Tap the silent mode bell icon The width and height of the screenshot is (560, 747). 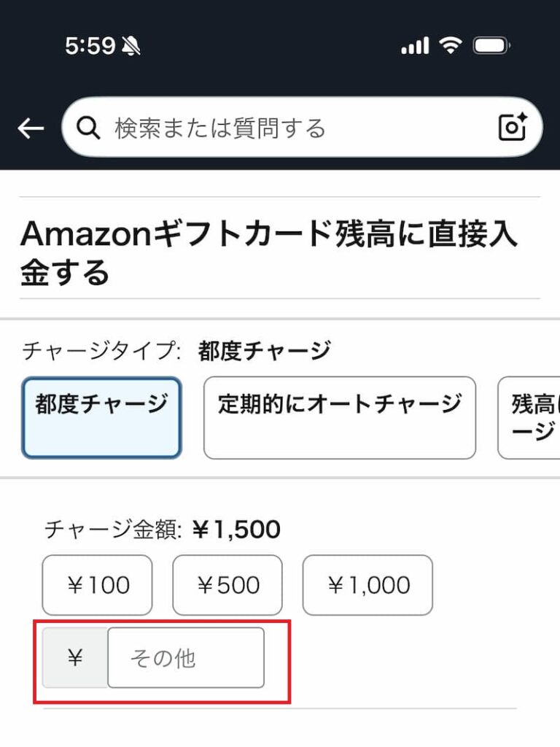point(131,47)
